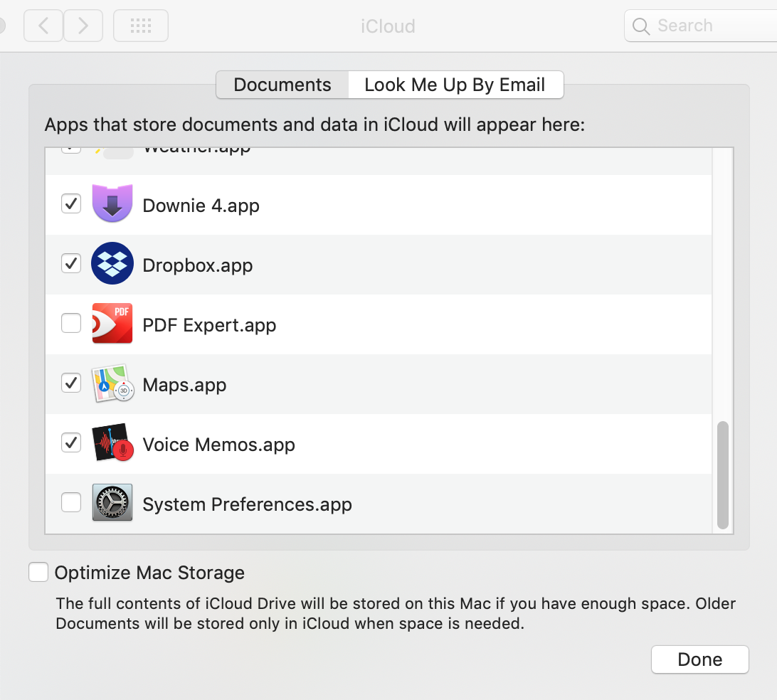Click the Voice Memos app icon

(x=112, y=443)
